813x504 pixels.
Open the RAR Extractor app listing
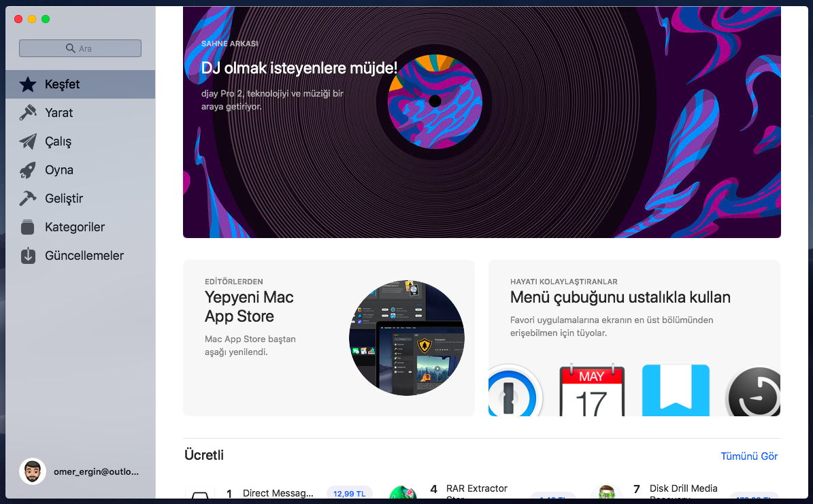click(476, 489)
